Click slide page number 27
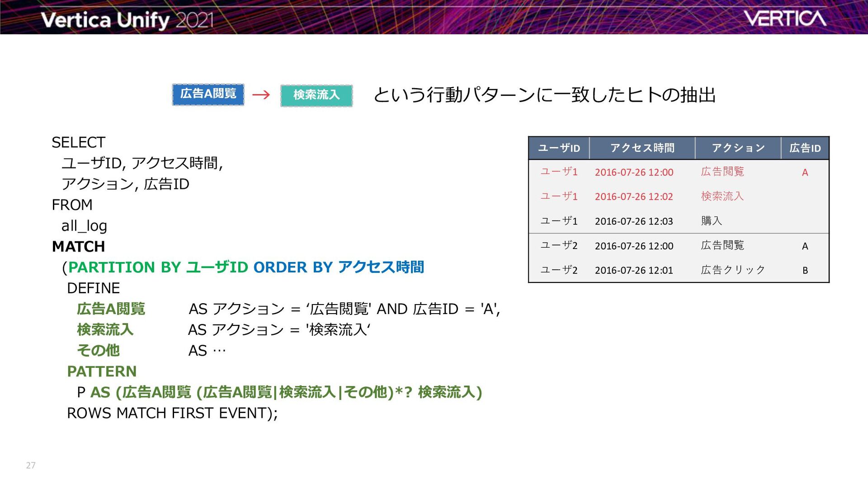The height and width of the screenshot is (488, 868). (x=31, y=465)
